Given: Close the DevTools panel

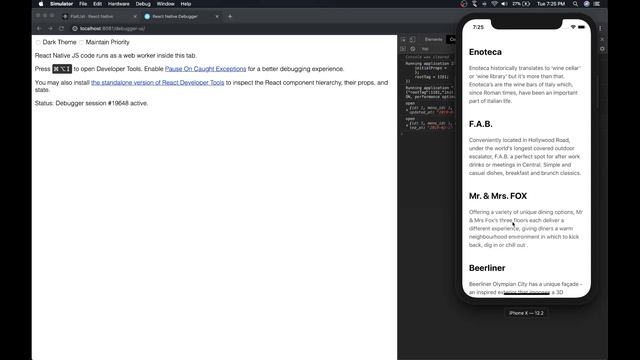Looking at the screenshot, I should 602,40.
